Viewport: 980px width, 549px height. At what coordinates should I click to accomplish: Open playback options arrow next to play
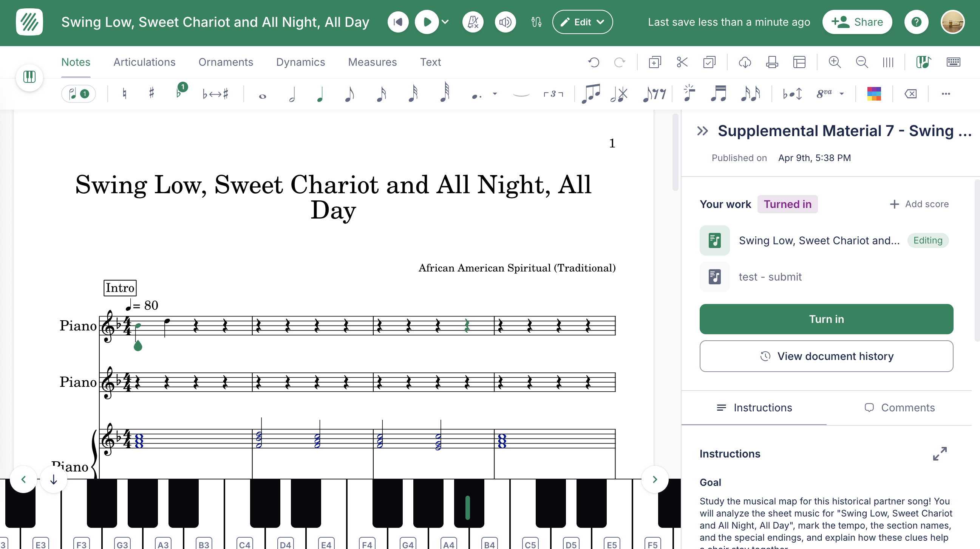click(x=445, y=22)
